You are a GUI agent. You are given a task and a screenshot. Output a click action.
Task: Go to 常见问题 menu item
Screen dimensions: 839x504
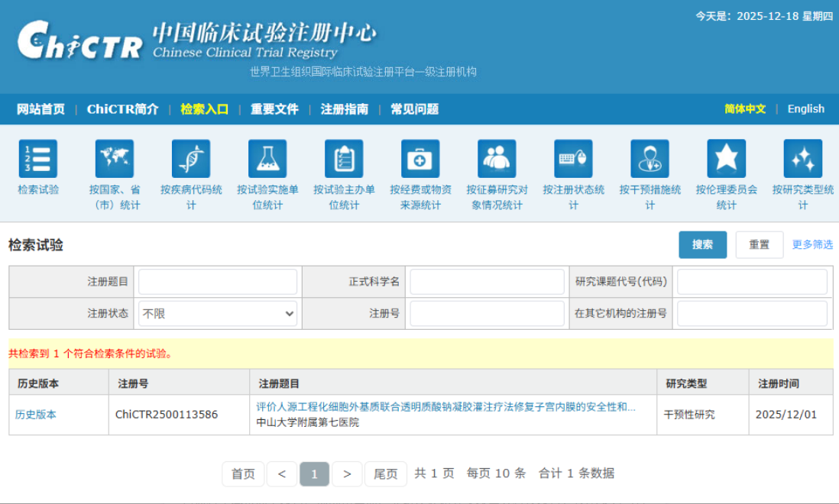click(x=414, y=109)
